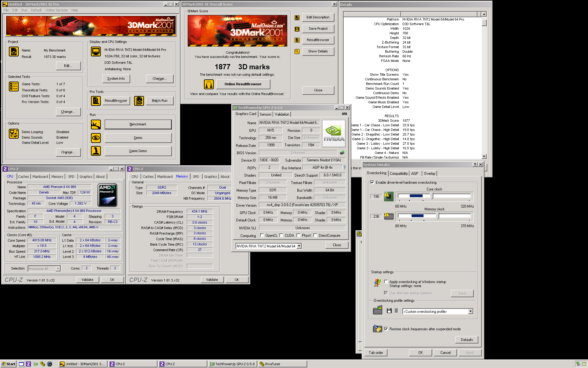Switch to RivaTuner in the taskbar

tap(282, 364)
